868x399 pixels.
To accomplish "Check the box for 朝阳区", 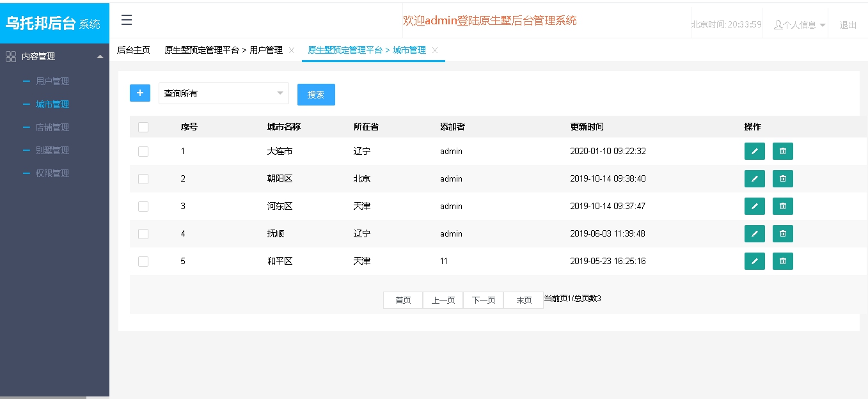I will (x=143, y=179).
